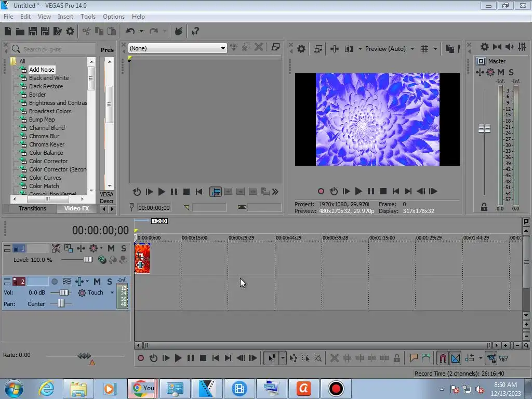Click Dim output speaker icon
The height and width of the screenshot is (399, 532).
(509, 47)
